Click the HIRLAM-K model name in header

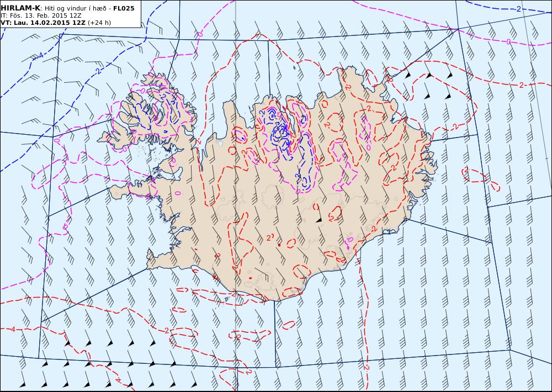pos(20,8)
